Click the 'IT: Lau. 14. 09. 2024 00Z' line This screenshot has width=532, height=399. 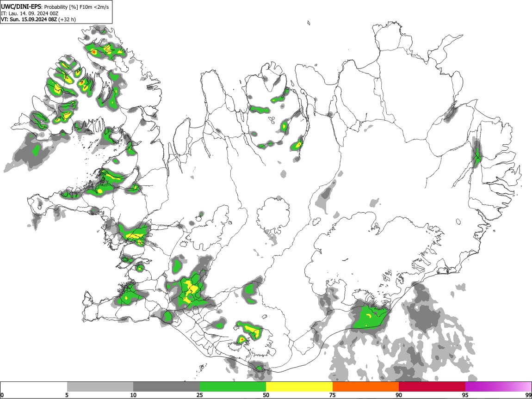(30, 13)
